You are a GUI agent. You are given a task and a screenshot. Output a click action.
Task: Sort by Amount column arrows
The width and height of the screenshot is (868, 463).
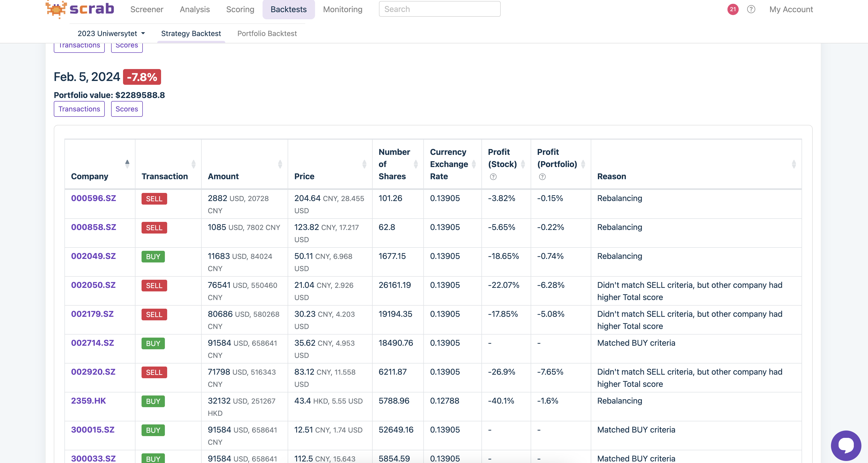click(x=280, y=164)
